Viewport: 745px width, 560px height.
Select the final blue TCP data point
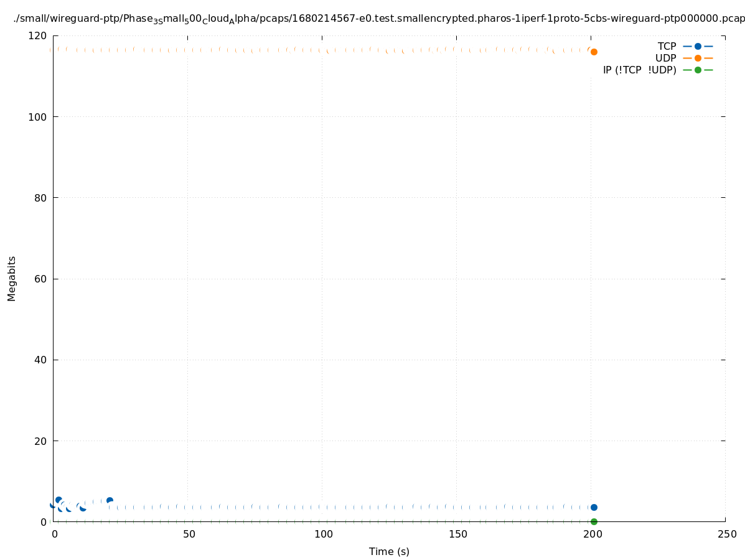pyautogui.click(x=594, y=507)
